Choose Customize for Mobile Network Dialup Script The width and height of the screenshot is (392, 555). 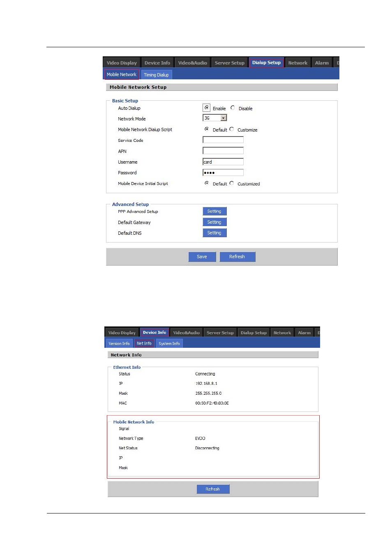click(232, 129)
